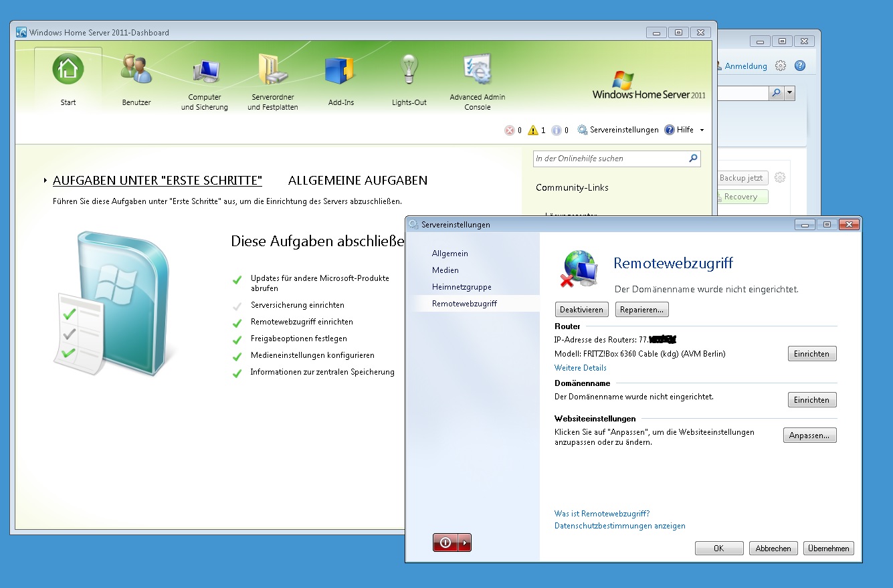The height and width of the screenshot is (588, 893).
Task: Click the online help search field
Action: [610, 159]
